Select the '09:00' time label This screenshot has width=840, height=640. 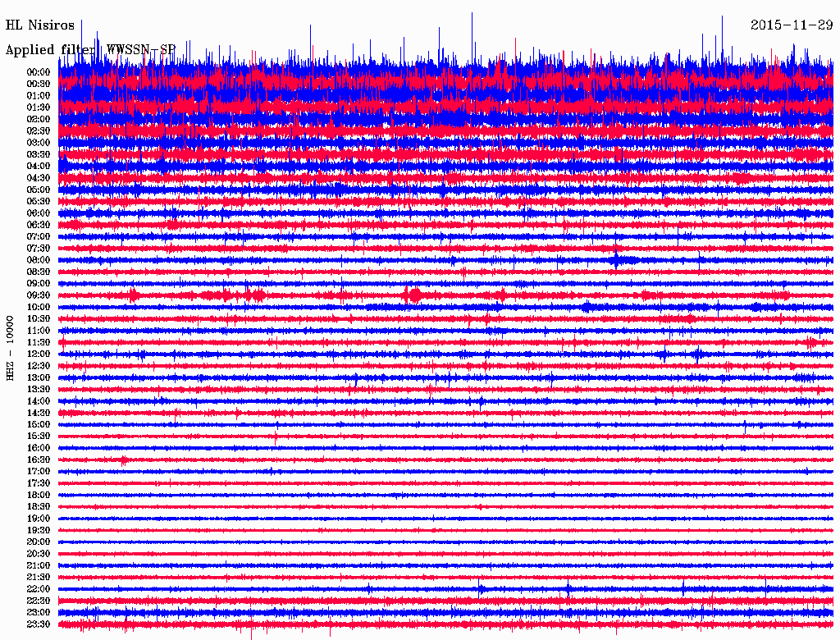click(x=39, y=284)
